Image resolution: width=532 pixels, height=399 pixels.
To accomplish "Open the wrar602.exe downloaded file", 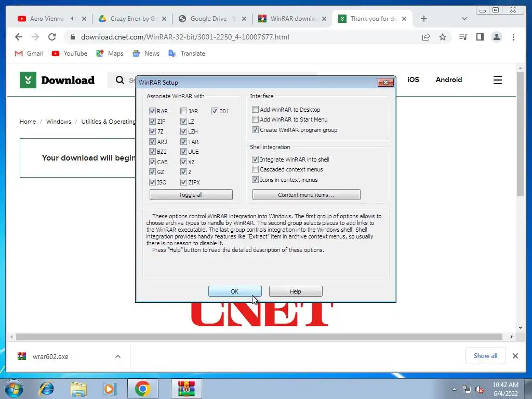I will point(51,356).
